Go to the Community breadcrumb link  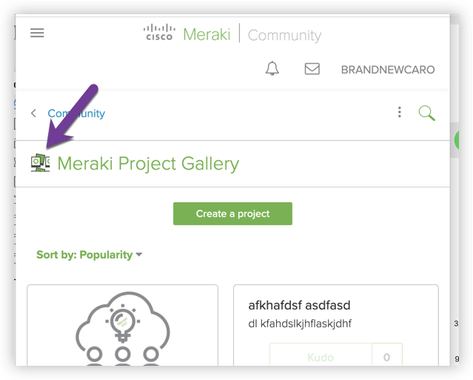click(76, 113)
